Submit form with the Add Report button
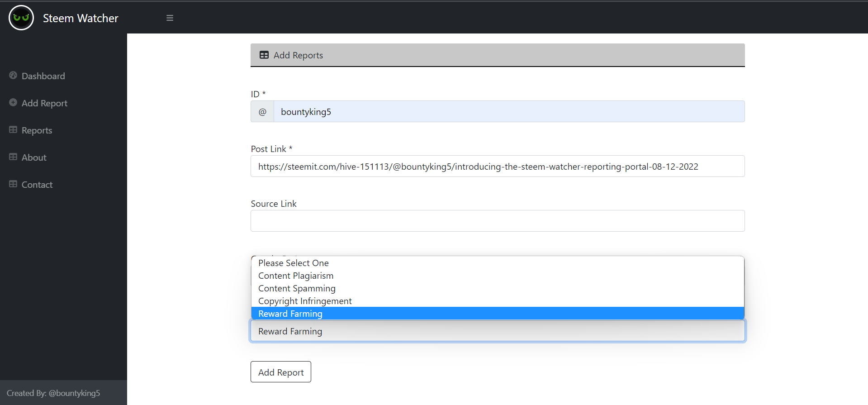 (281, 372)
